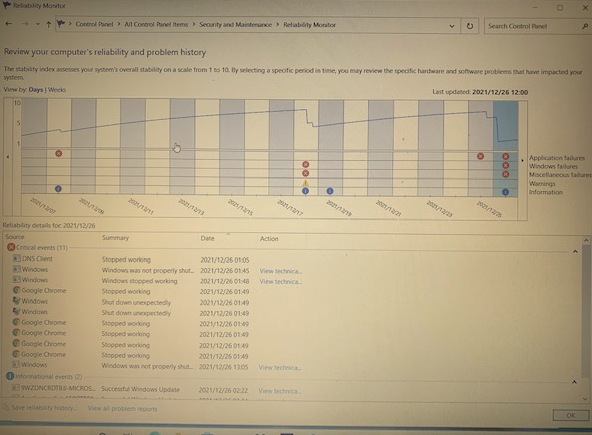Screen dimensions: 592x435
Task: Select the Successful Windows Update row
Action: click(156, 389)
